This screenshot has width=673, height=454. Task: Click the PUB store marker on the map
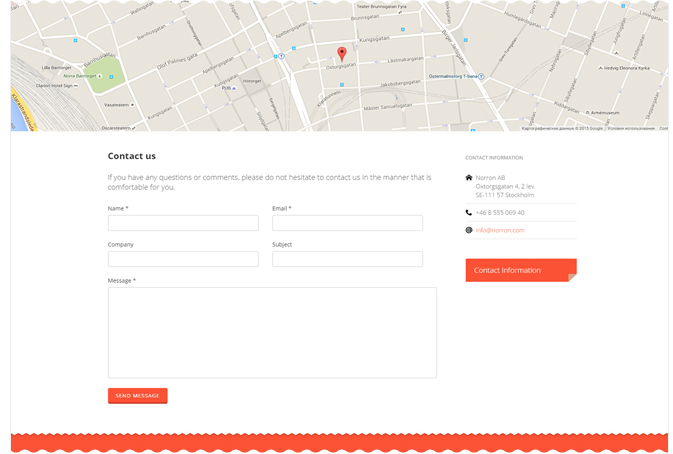[234, 88]
